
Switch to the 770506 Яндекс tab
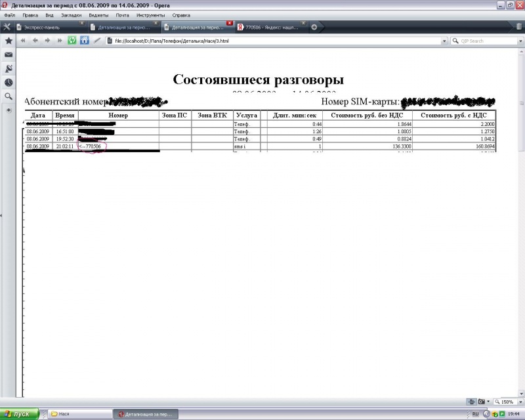[269, 28]
